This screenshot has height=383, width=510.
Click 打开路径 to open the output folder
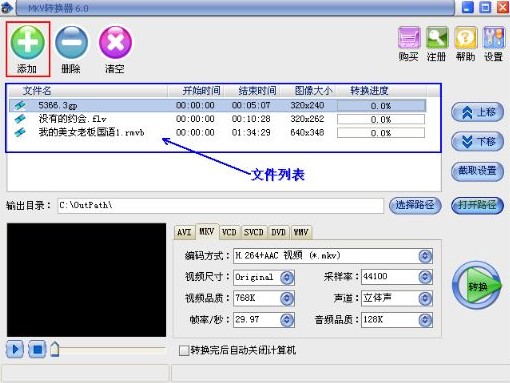(x=477, y=205)
